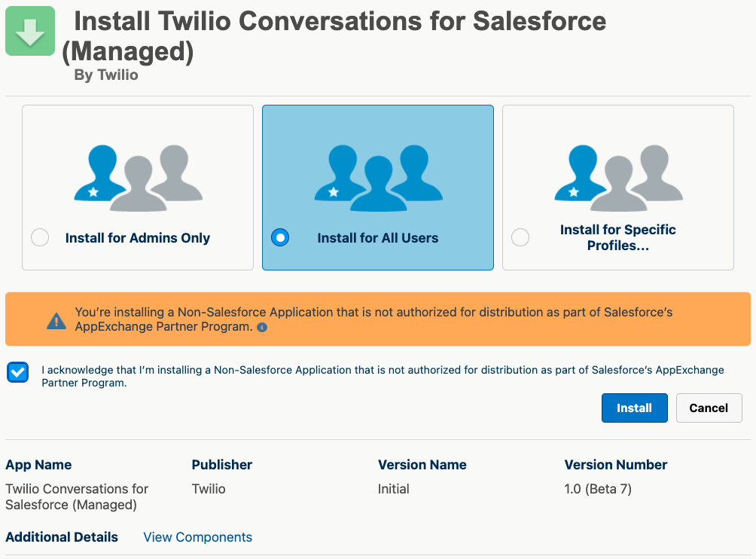756x559 pixels.
Task: Click the 1.0 (Beta 7) version value
Action: [598, 489]
